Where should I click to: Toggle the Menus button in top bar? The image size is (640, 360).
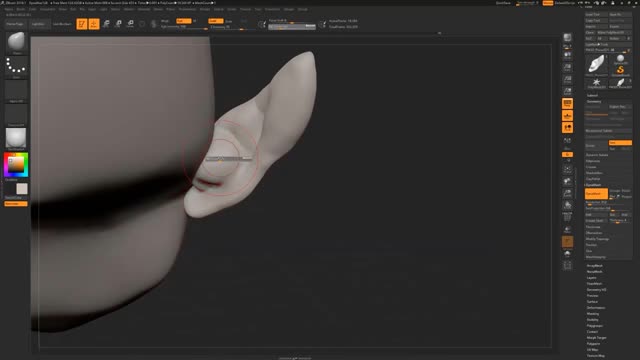[x=548, y=3]
